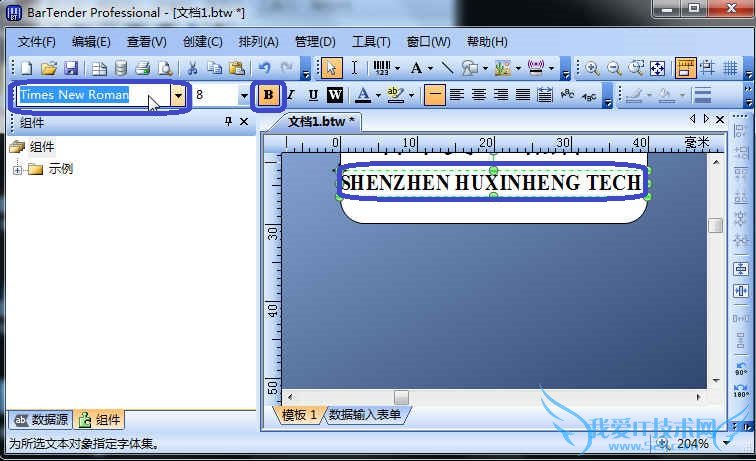Viewport: 756px width, 461px height.
Task: Toggle the white-on-black W text style
Action: (335, 95)
